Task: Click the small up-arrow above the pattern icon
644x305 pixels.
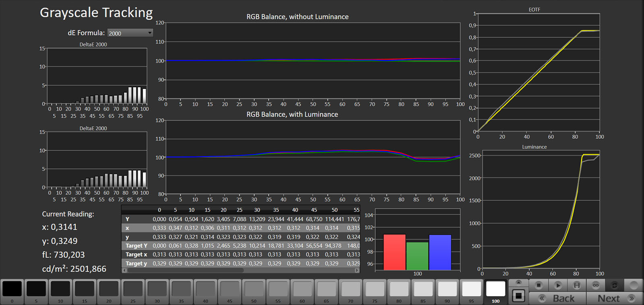Action: click(518, 282)
